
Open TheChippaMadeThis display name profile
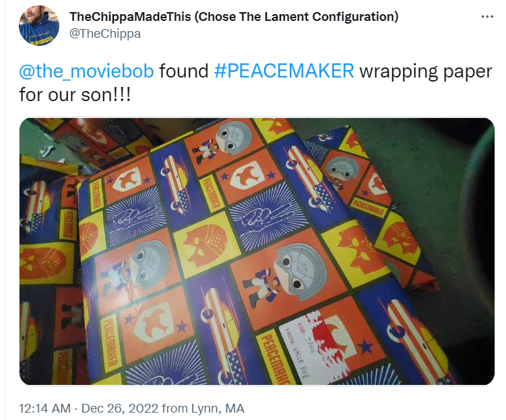coord(130,16)
